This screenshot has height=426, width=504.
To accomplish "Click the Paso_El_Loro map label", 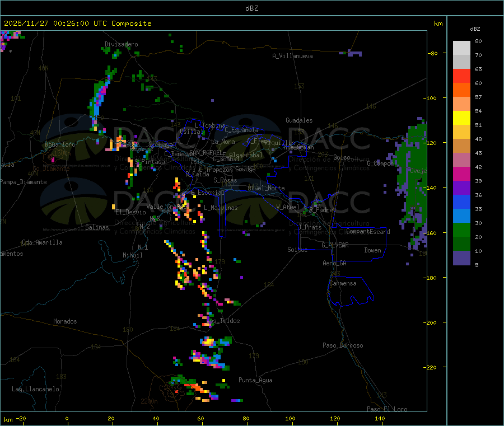I will 387,409.
